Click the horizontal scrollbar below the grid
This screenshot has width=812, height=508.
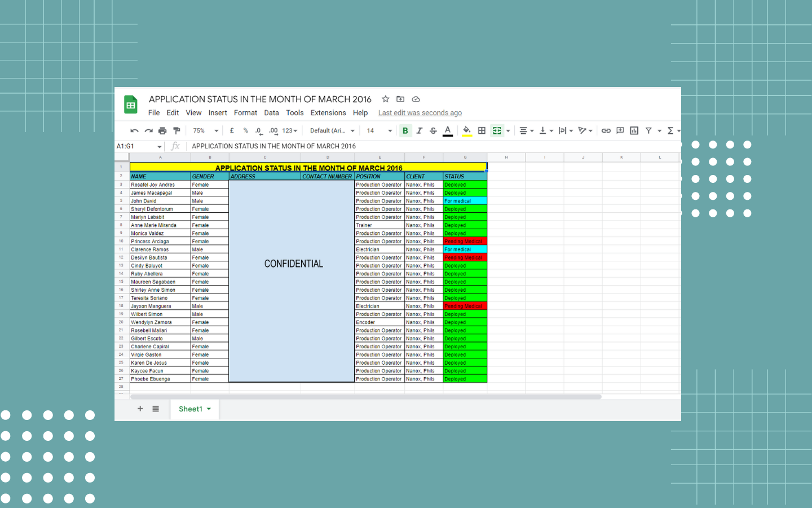(x=365, y=397)
